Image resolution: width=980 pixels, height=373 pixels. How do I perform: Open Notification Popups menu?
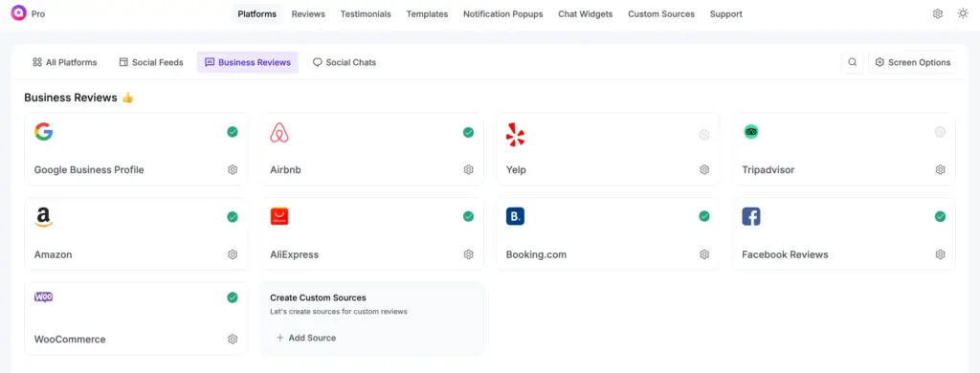[x=503, y=13]
